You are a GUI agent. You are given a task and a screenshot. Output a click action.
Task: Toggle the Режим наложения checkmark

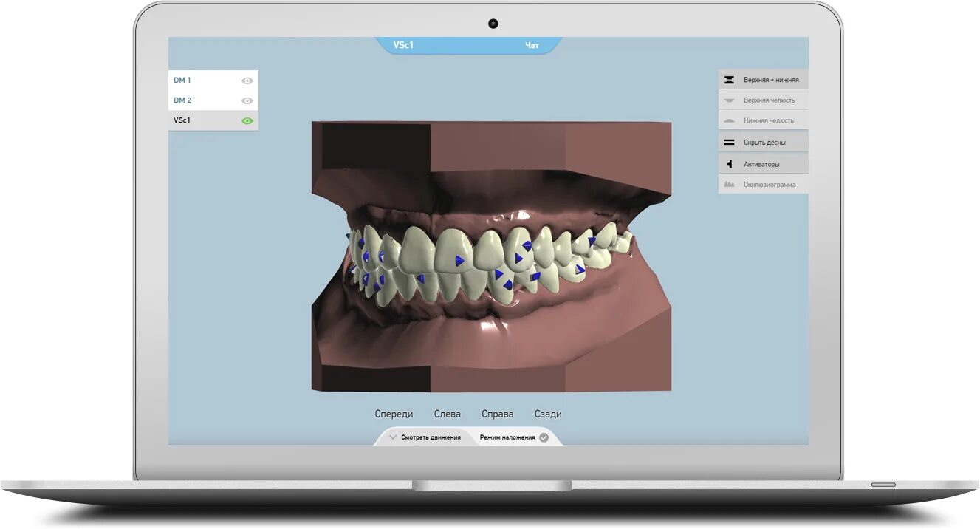click(x=544, y=437)
